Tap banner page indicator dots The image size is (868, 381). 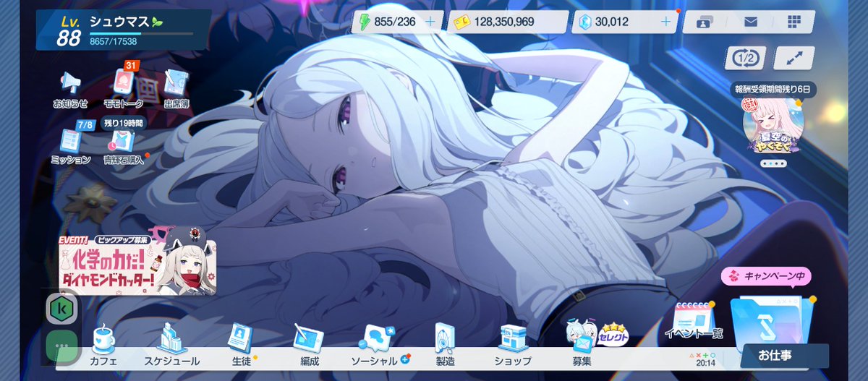click(x=773, y=163)
